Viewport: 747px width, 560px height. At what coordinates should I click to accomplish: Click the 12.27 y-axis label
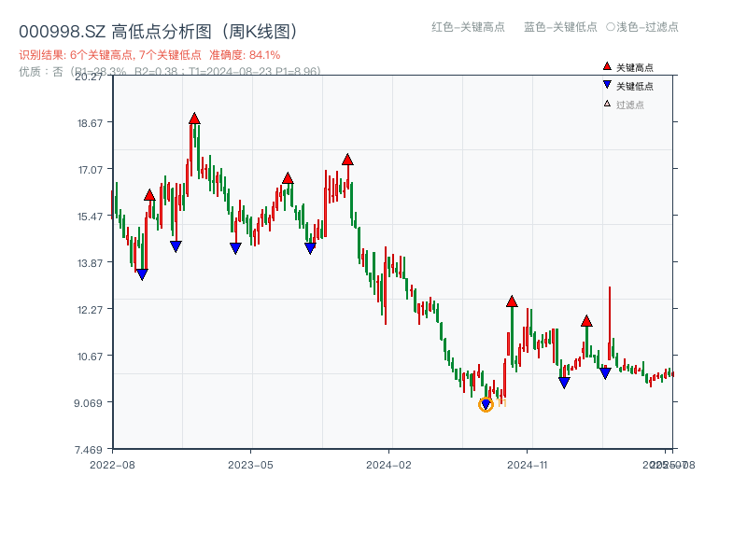(x=90, y=310)
